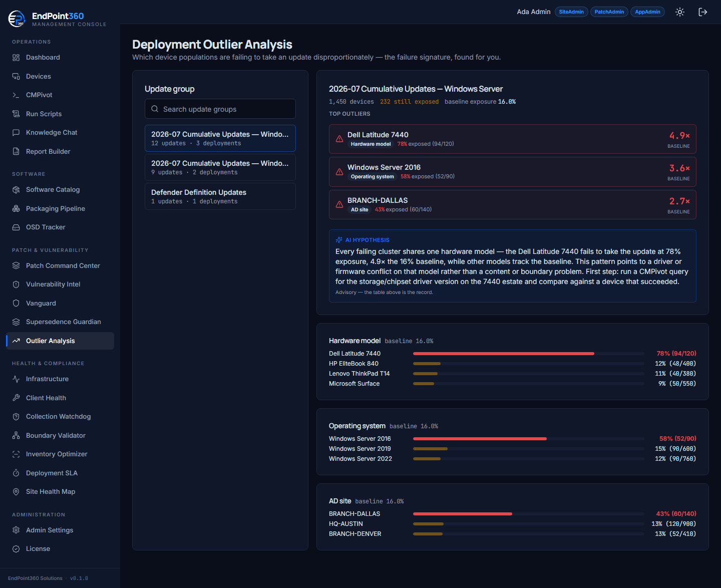The image size is (721, 588).
Task: Open the Dell Latitude 7440 outlier card
Action: (513, 139)
